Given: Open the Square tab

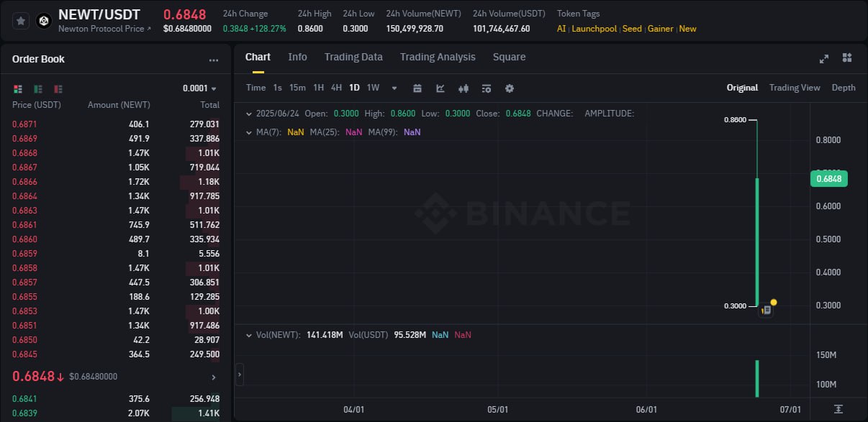Looking at the screenshot, I should (509, 57).
